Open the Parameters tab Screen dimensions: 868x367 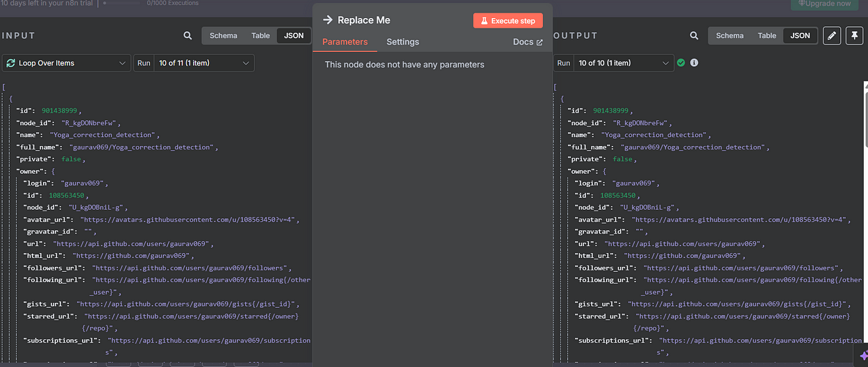click(x=344, y=42)
